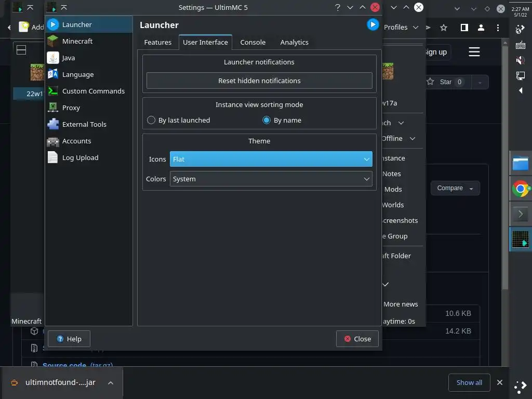
Task: Switch to the Console tab
Action: [253, 43]
